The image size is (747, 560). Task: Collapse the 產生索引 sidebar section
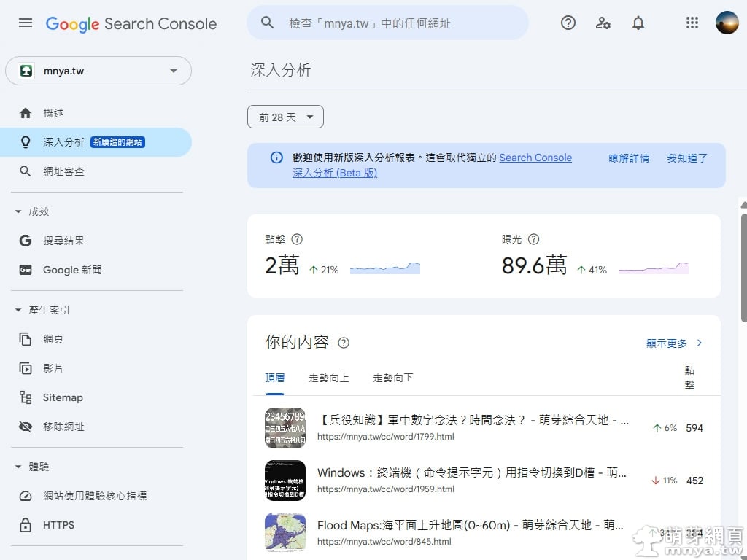coord(19,310)
